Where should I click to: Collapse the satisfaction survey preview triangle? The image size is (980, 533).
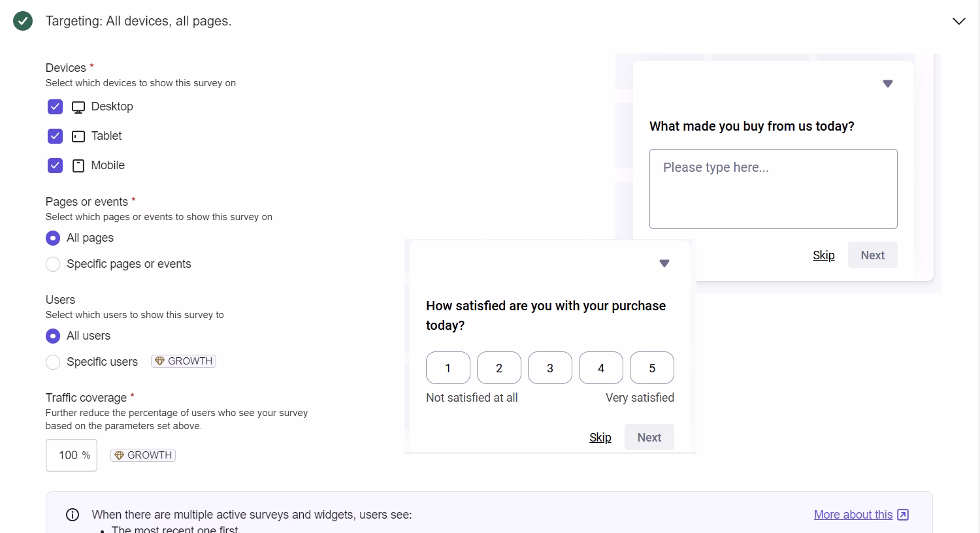point(664,263)
